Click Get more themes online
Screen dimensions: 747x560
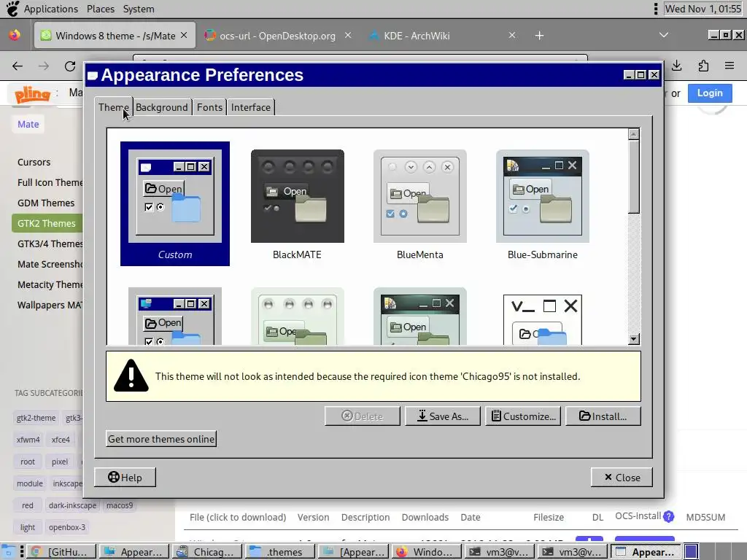coord(161,439)
